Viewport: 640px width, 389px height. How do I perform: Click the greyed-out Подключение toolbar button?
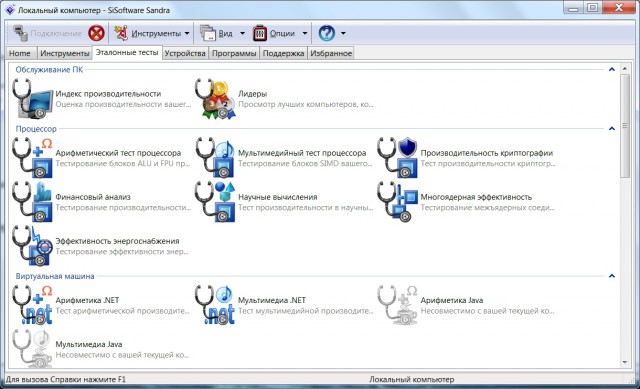pos(47,33)
